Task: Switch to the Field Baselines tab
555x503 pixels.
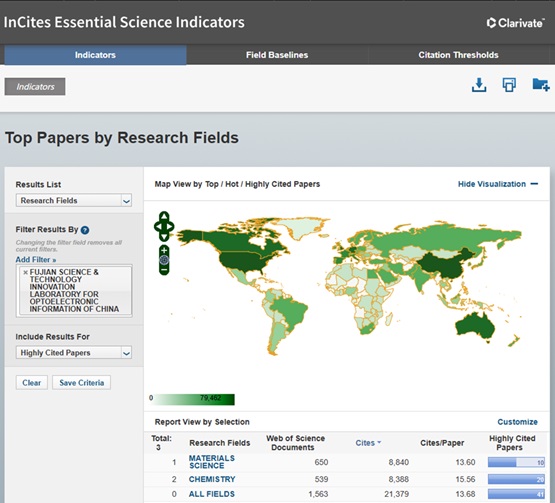Action: point(277,55)
